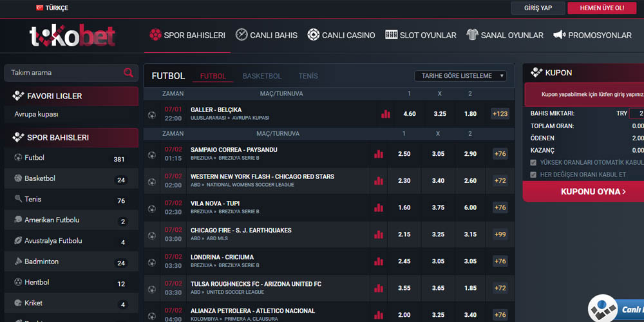
Task: Switch to the Tenis tab
Action: pos(308,77)
